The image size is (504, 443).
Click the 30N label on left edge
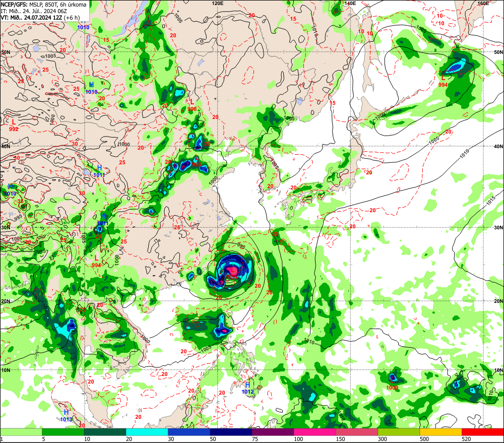(6, 227)
